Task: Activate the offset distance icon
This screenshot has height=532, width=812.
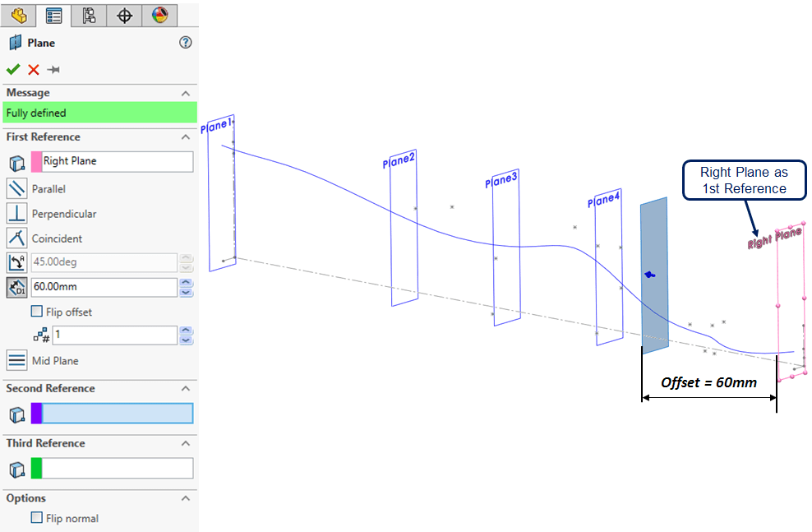Action: pyautogui.click(x=16, y=287)
